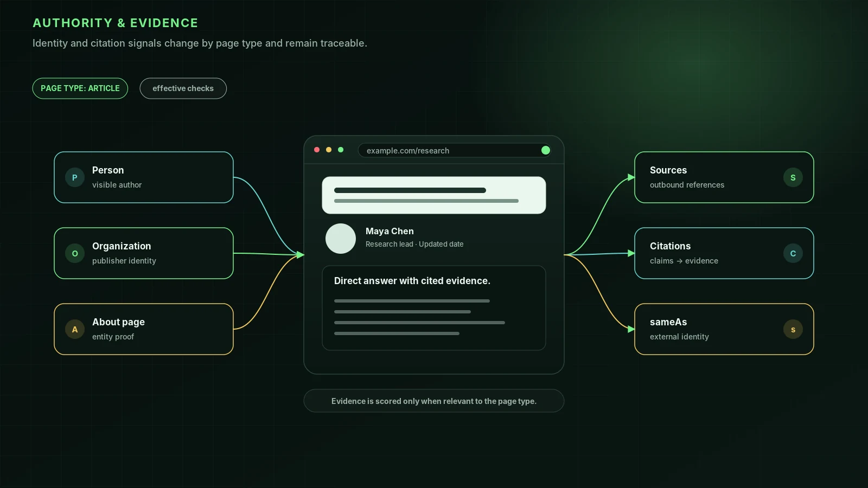The width and height of the screenshot is (868, 488).
Task: Click the yellow dot in browser mockup
Action: pos(329,150)
